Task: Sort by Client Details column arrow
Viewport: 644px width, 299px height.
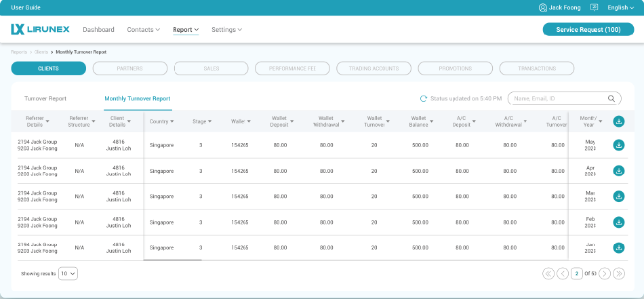Action: click(x=129, y=121)
